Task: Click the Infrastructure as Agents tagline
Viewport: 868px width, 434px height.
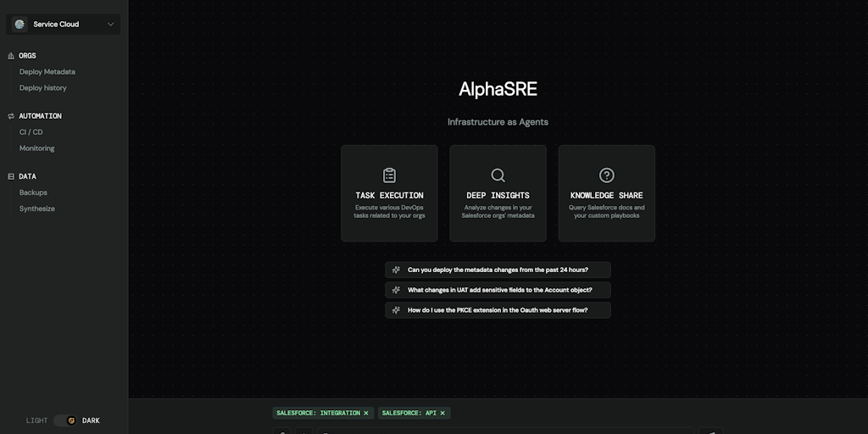Action: (x=498, y=122)
